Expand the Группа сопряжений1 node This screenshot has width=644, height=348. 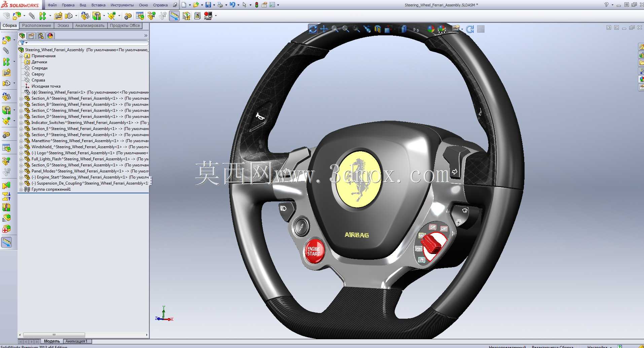[x=21, y=189]
